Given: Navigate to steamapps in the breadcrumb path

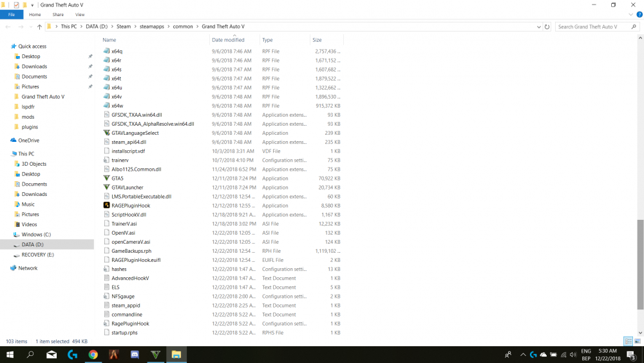Looking at the screenshot, I should [x=151, y=26].
